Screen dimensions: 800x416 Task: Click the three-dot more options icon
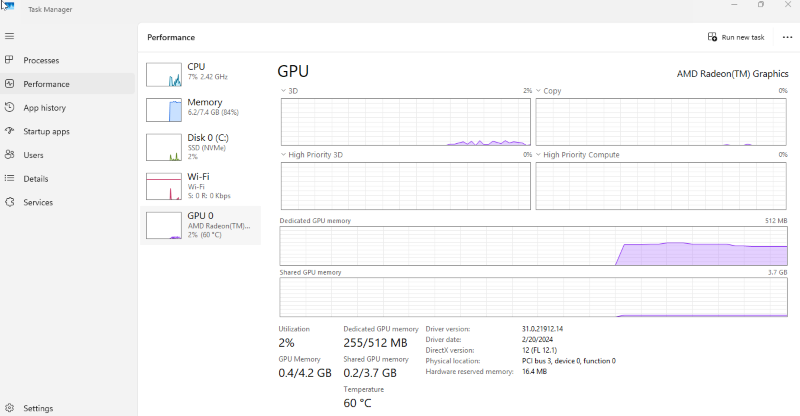point(787,37)
